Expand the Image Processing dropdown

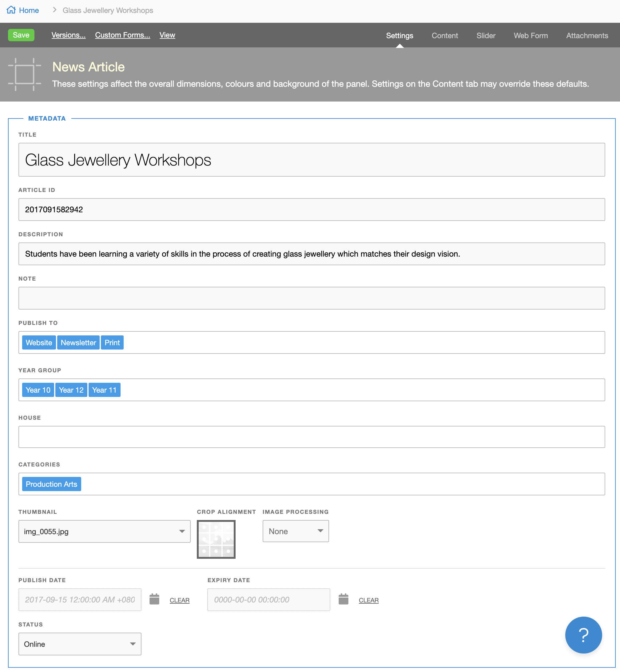tap(295, 531)
